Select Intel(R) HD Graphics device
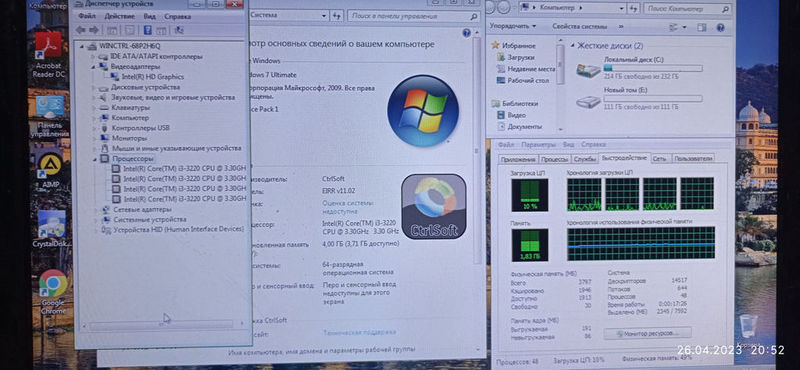800x370 pixels. 153,77
